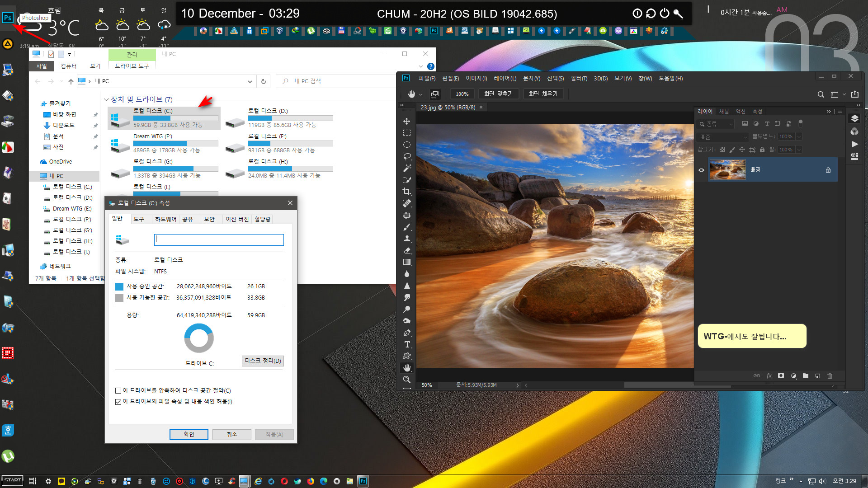The width and height of the screenshot is (868, 488).
Task: Open the 종류 layer filter dropdown
Action: 716,124
